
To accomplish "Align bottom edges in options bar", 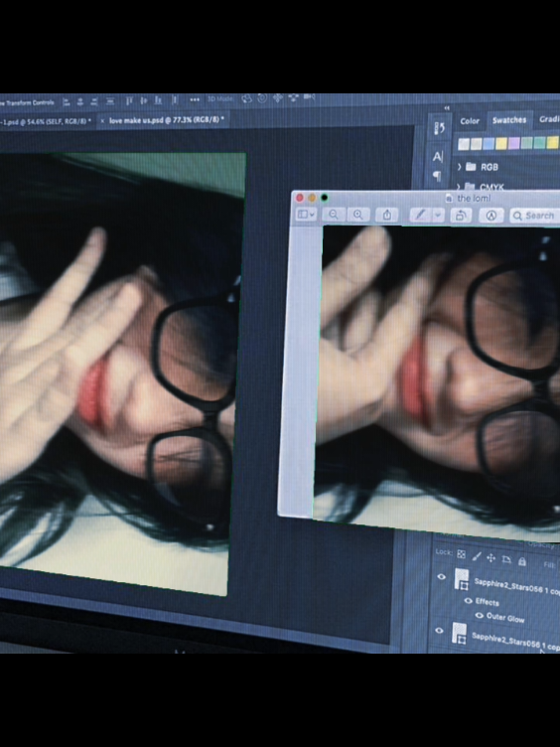I will pyautogui.click(x=159, y=100).
